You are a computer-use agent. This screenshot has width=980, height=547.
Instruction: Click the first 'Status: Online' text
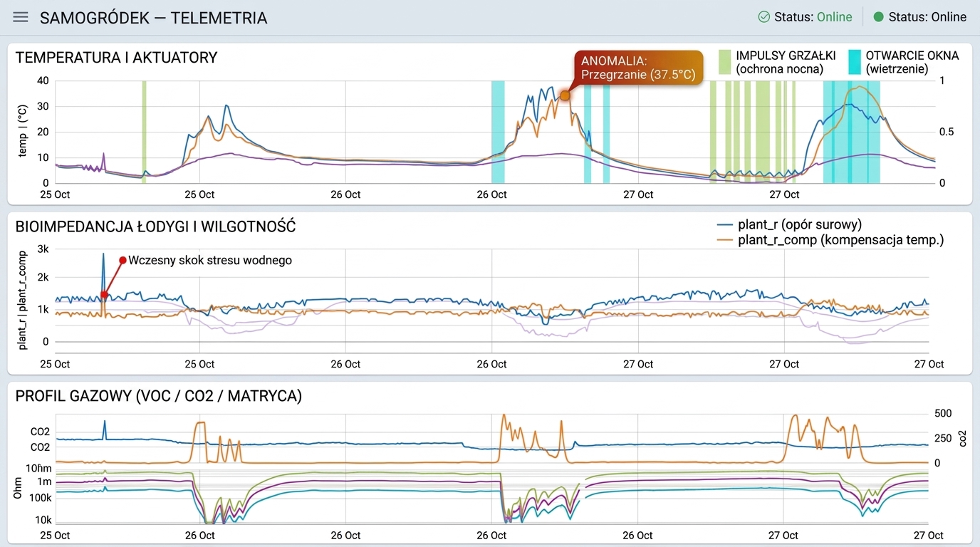813,17
